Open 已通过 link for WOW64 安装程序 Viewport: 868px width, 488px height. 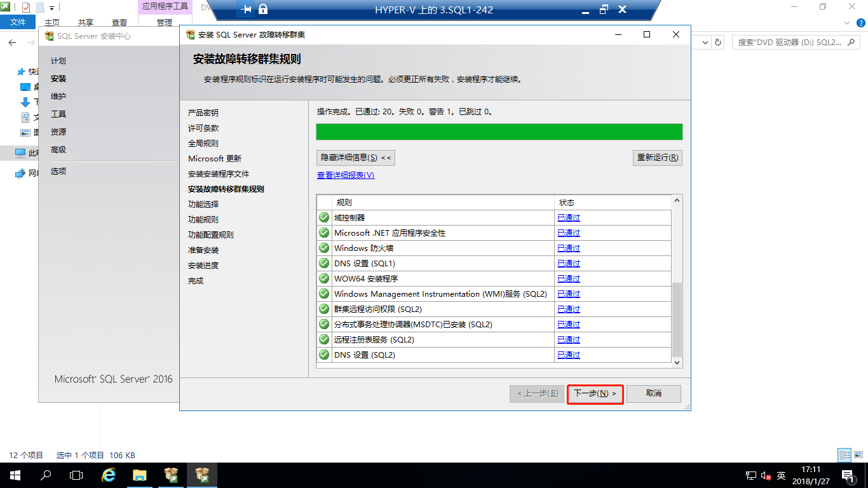click(x=569, y=279)
